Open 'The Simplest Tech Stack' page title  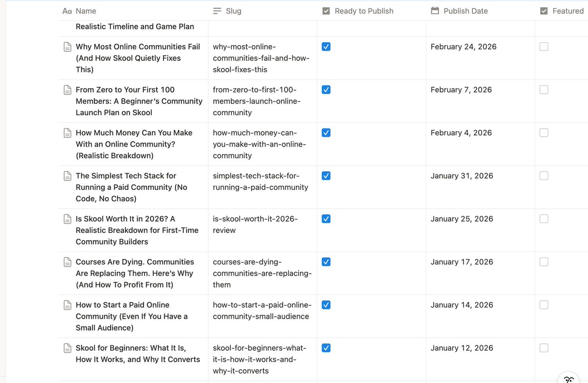point(131,187)
